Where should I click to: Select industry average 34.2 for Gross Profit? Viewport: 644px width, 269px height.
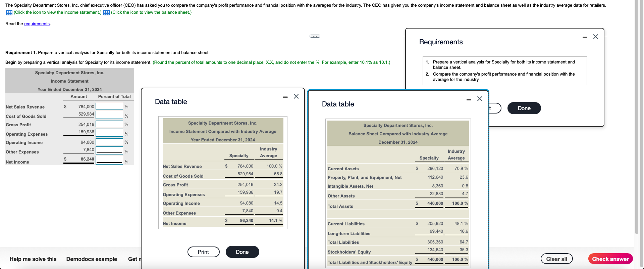pyautogui.click(x=278, y=185)
